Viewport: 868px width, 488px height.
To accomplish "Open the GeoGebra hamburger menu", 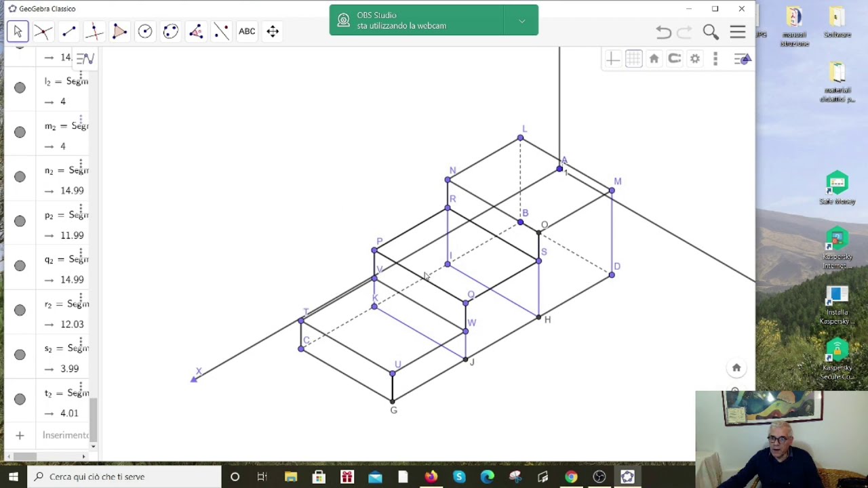I will (738, 32).
